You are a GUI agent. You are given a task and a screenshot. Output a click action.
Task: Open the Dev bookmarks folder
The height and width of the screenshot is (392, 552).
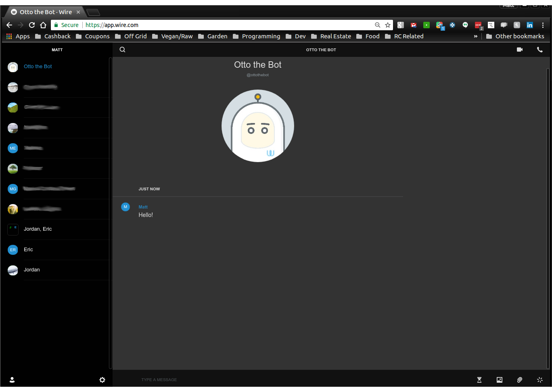point(296,36)
